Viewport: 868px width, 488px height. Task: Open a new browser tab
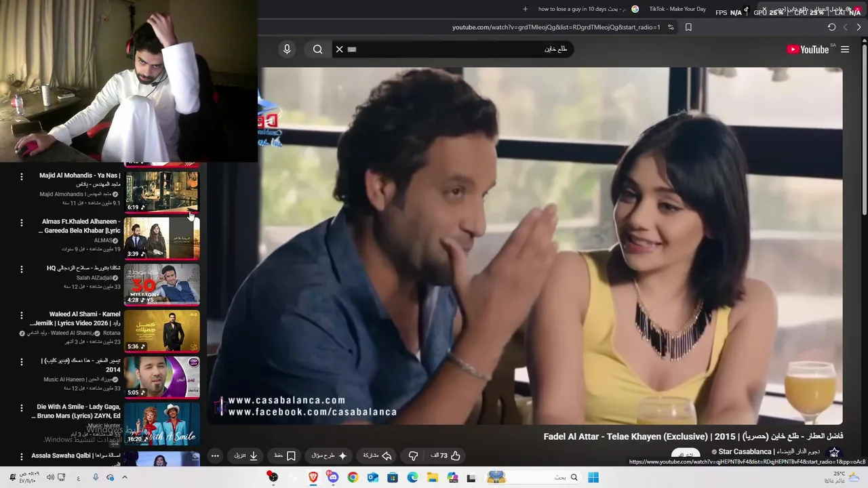pos(525,9)
